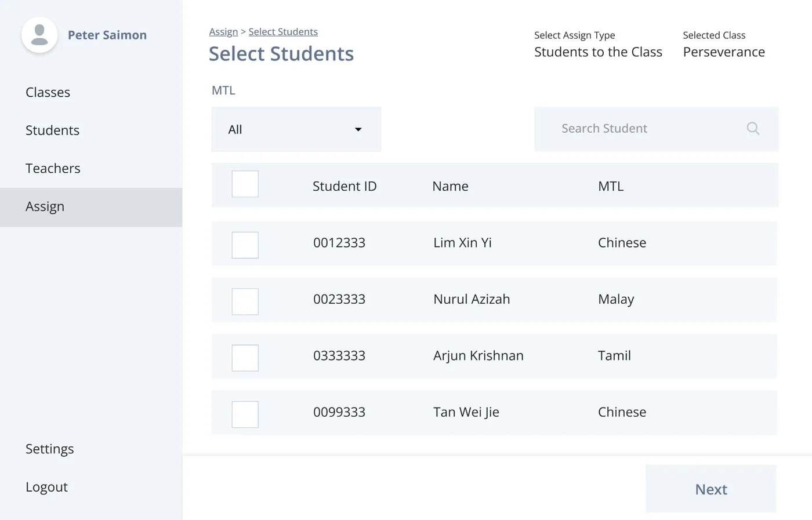Viewport: 812px width, 520px height.
Task: Click the name Lim Xin Yi
Action: click(x=462, y=243)
